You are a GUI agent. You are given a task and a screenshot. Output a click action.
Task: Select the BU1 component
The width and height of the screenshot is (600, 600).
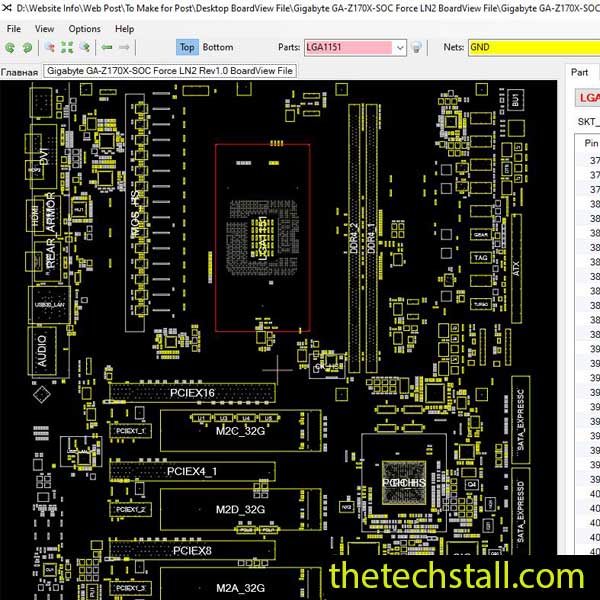515,99
